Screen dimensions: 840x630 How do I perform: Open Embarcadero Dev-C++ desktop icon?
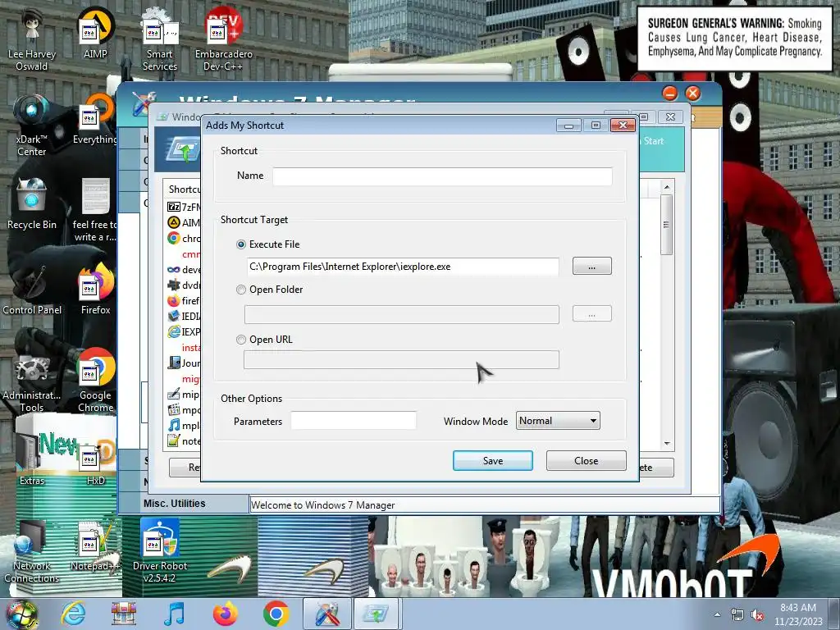click(223, 40)
